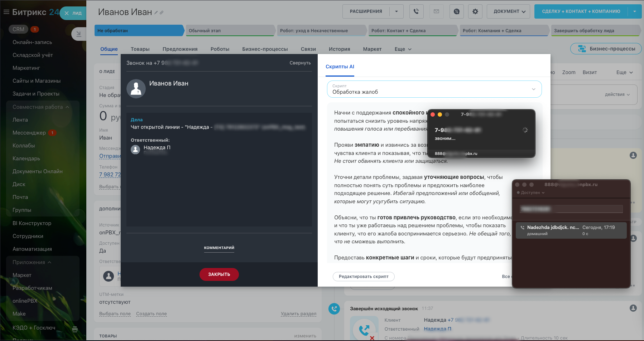Click the pencil icon beside Иванов Иван
The image size is (644, 341).
tap(156, 13)
